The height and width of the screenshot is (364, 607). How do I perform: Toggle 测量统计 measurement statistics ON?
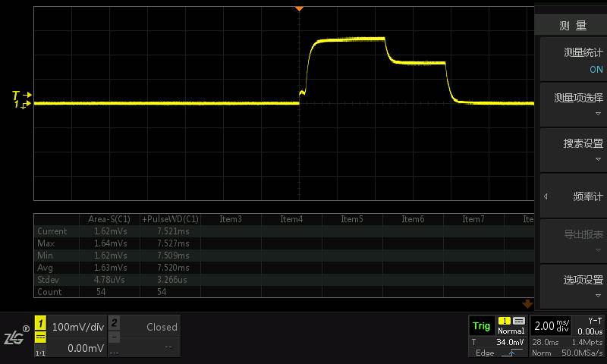573,60
